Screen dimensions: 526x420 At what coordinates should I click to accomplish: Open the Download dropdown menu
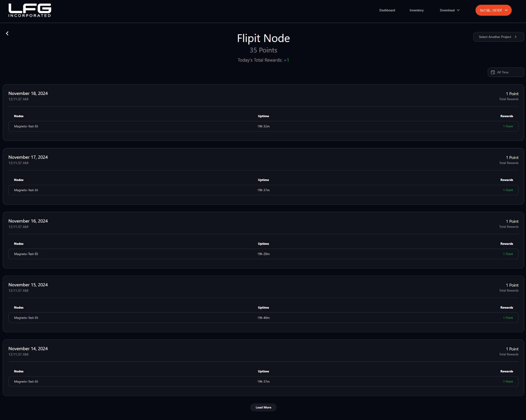[x=449, y=10]
